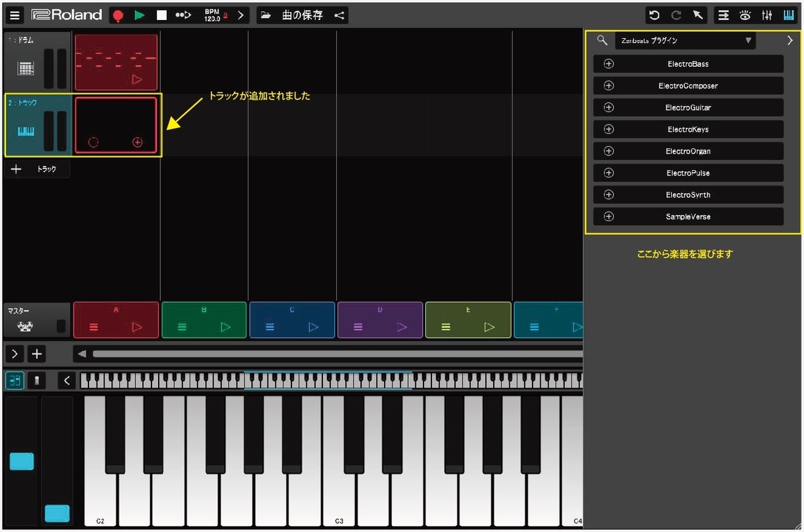Redo the last undone action
The height and width of the screenshot is (532, 804).
click(x=676, y=15)
